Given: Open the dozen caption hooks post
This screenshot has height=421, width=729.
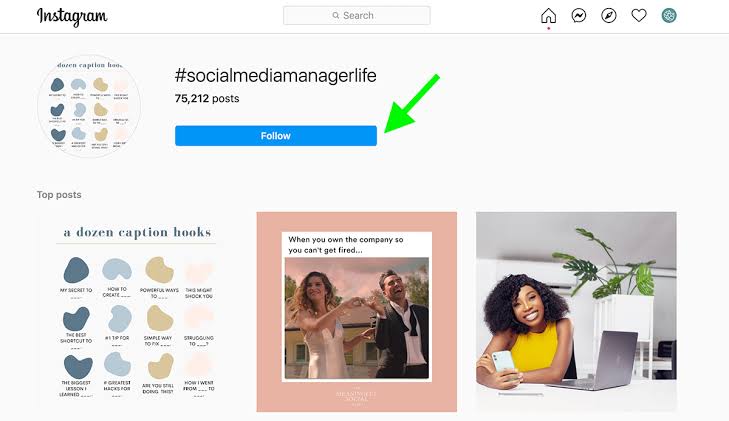Looking at the screenshot, I should [x=137, y=312].
